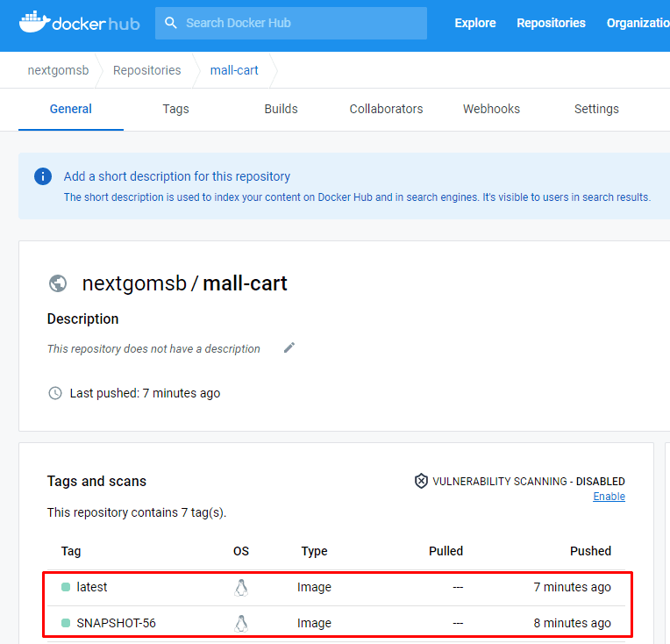Click the Pulled dashes in latest row
The width and height of the screenshot is (670, 644).
[x=458, y=587]
